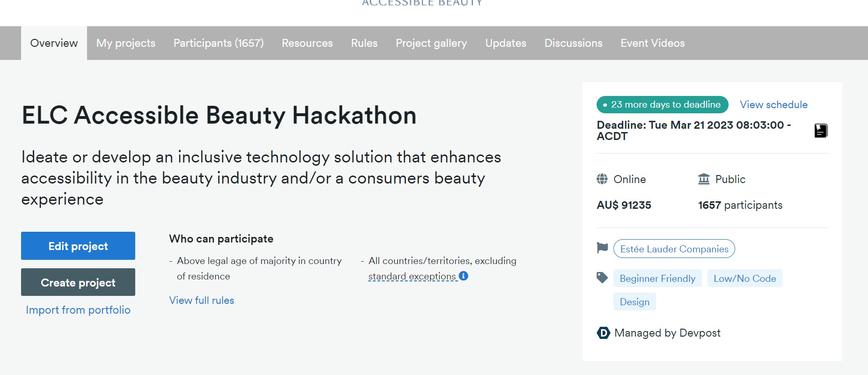868x375 pixels.
Task: Click the Above legal age of majority text
Action: (259, 268)
